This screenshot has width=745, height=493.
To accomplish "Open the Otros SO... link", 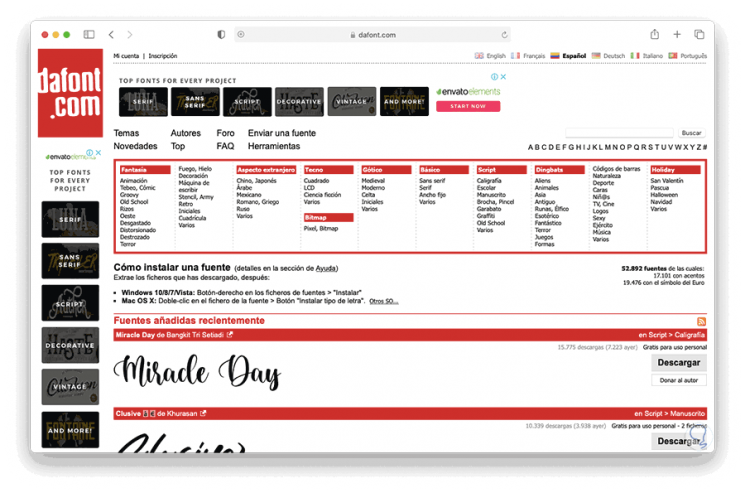I will 384,301.
